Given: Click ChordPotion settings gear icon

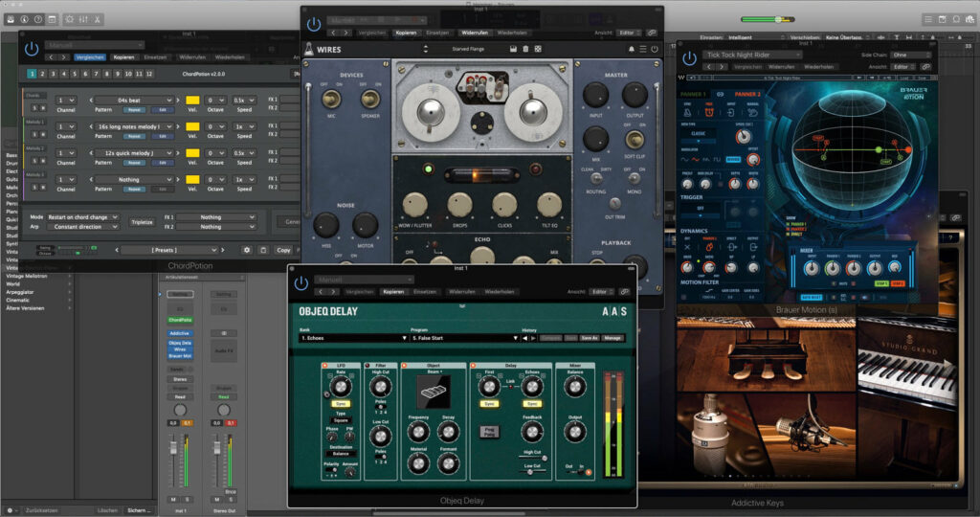Looking at the screenshot, I should point(247,250).
